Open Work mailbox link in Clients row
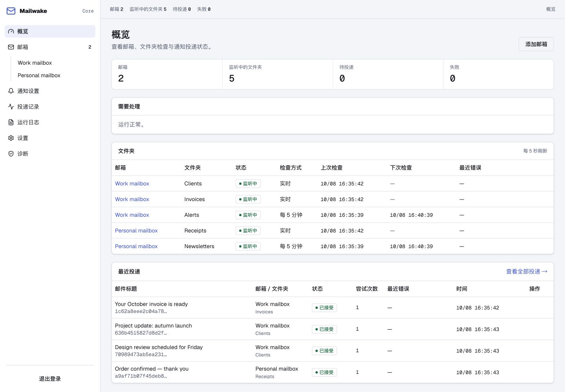Image resolution: width=565 pixels, height=392 pixels. pos(132,183)
